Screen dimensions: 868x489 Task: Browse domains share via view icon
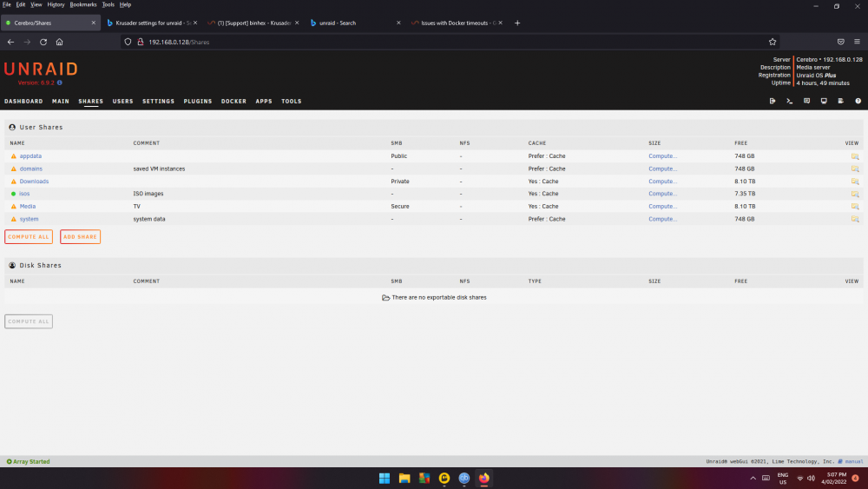855,169
